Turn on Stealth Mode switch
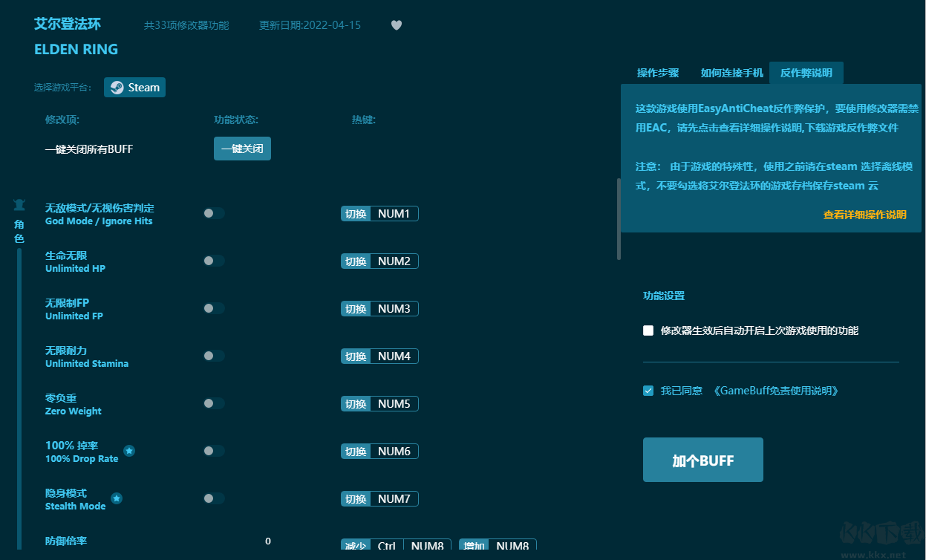The height and width of the screenshot is (560, 926). 214,498
